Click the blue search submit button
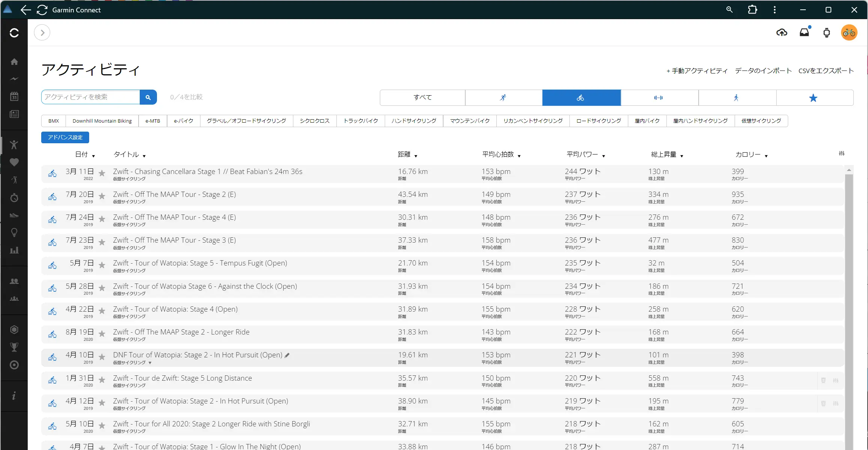The width and height of the screenshot is (868, 450). click(x=148, y=97)
